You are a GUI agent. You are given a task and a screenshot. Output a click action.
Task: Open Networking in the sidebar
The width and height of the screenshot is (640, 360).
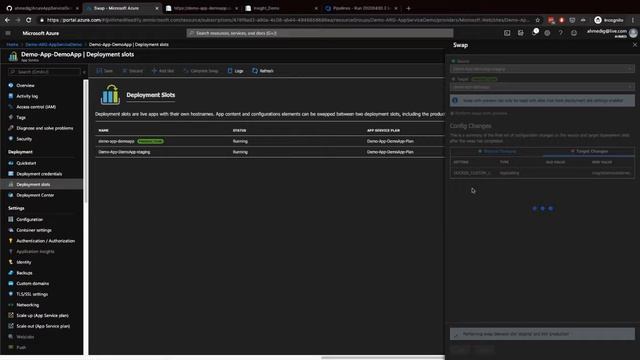(28, 305)
